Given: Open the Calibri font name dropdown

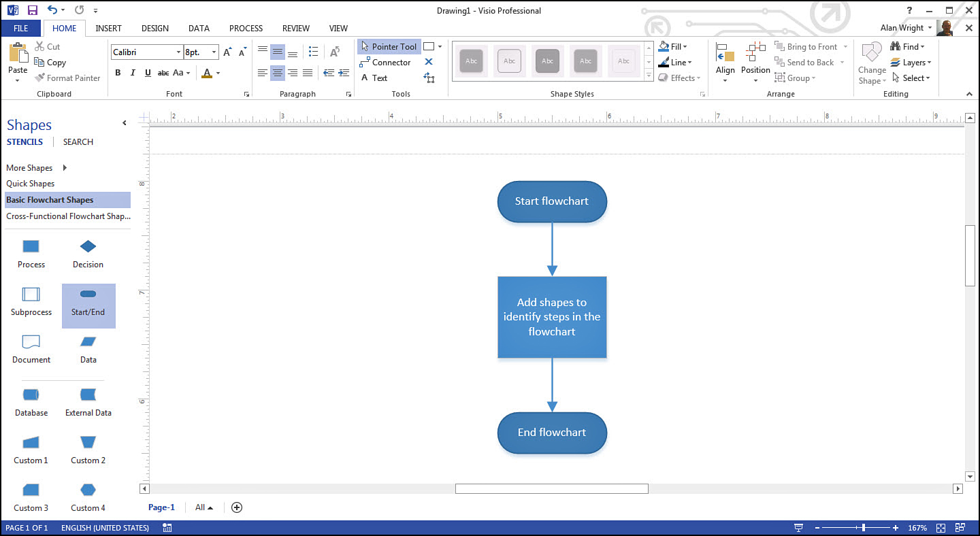Looking at the screenshot, I should tap(179, 52).
